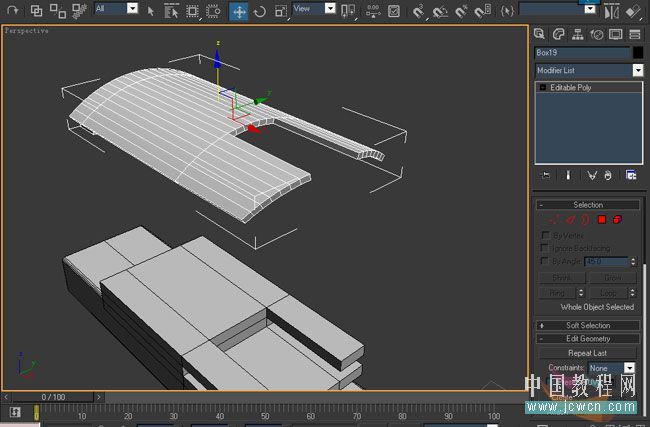The width and height of the screenshot is (650, 427).
Task: Switch to the Hierarchy command panel tab
Action: click(577, 34)
